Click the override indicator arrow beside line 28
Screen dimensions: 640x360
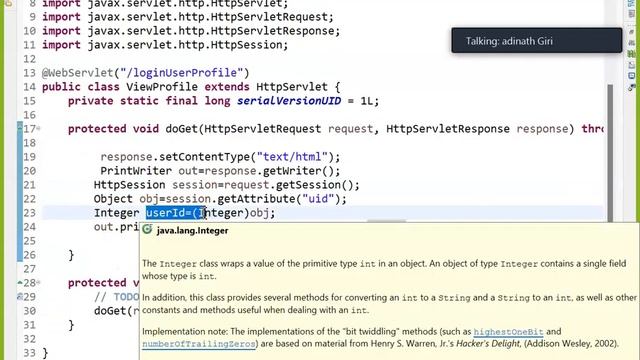click(20, 282)
